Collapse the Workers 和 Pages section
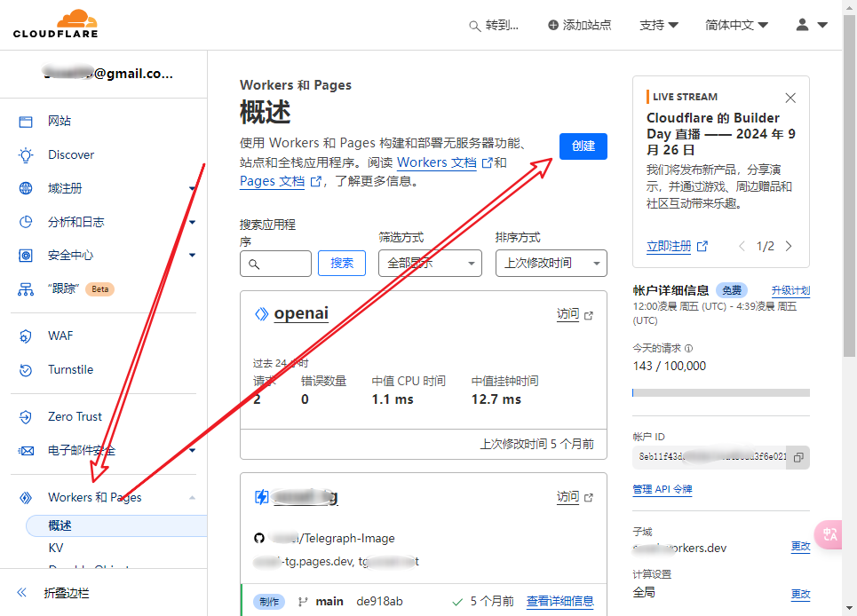This screenshot has width=857, height=616. tap(193, 497)
